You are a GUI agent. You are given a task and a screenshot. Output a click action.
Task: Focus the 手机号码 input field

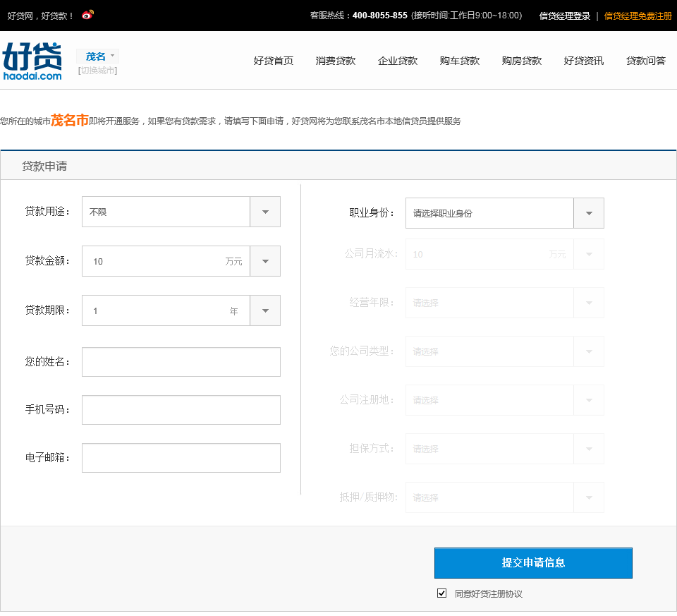[181, 410]
